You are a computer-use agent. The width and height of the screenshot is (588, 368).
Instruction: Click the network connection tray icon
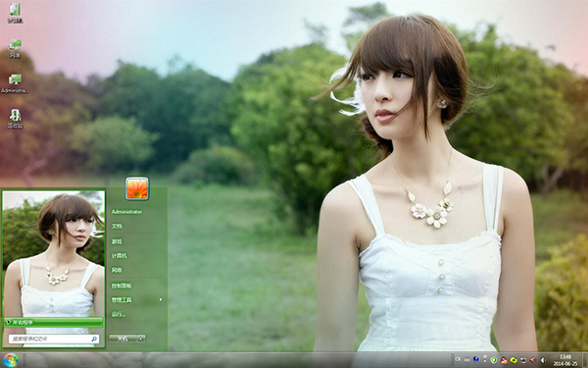pos(523,360)
